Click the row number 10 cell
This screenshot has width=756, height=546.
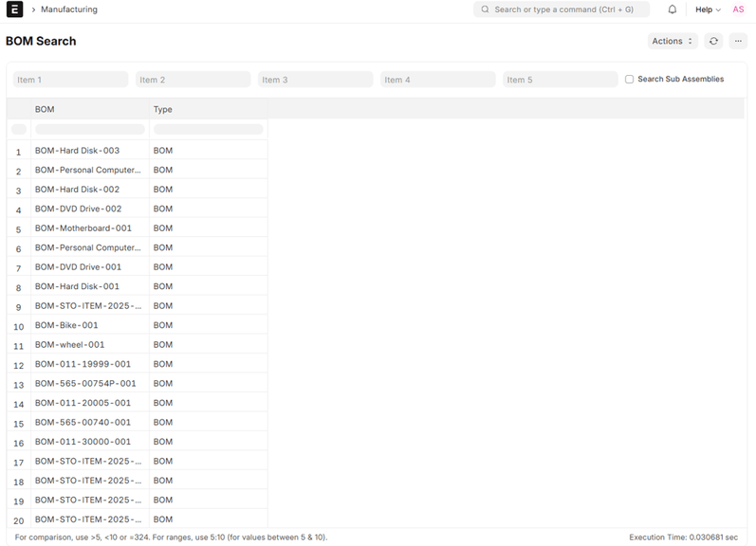click(x=19, y=326)
